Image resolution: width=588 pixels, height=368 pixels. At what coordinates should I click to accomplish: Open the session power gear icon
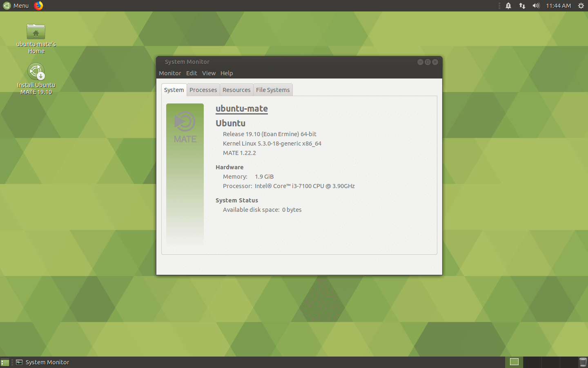coord(581,6)
